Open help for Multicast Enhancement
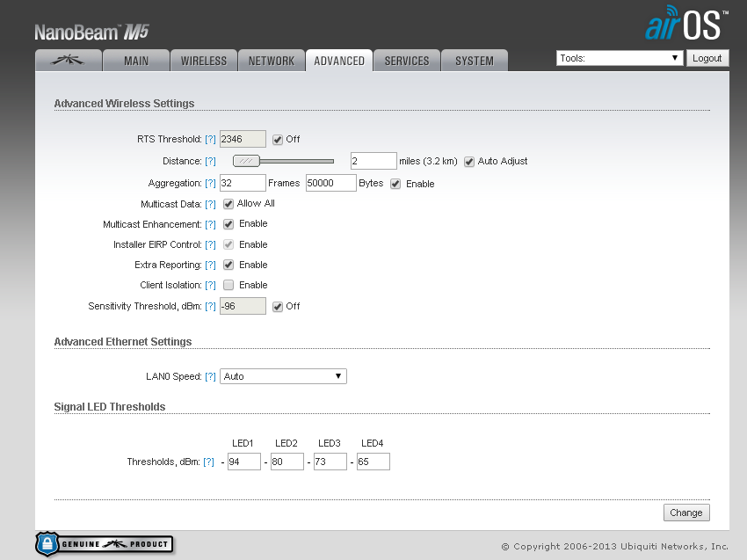Viewport: 747px width, 560px height. [x=210, y=224]
